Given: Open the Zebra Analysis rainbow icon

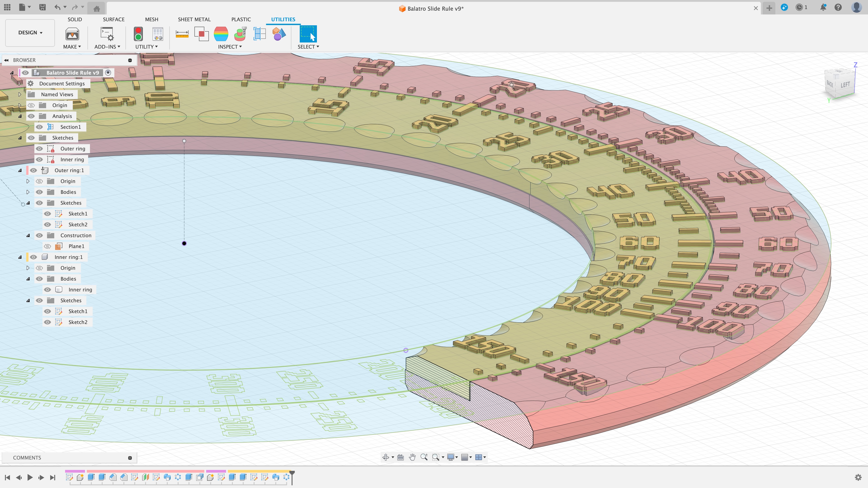Looking at the screenshot, I should [x=221, y=34].
